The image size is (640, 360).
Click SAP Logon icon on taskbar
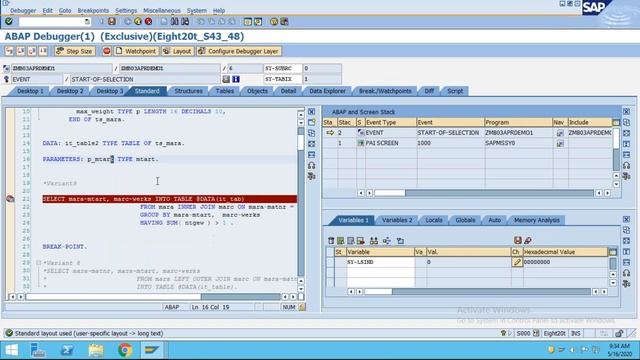[151, 350]
